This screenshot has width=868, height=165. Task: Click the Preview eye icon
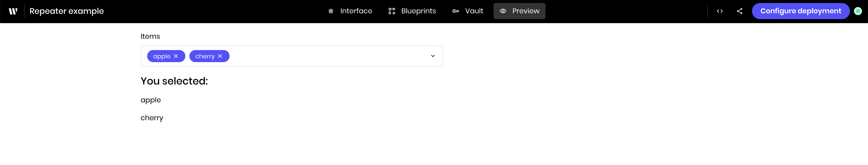(503, 11)
